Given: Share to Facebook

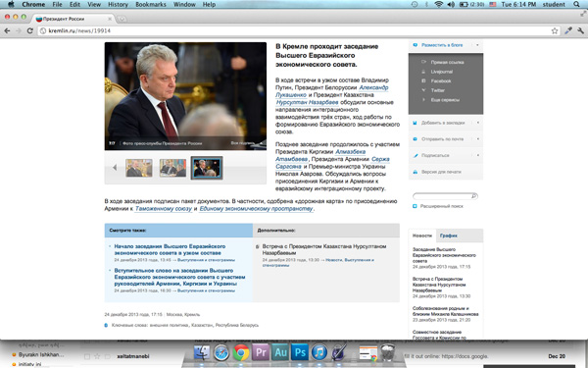Looking at the screenshot, I should click(x=441, y=81).
